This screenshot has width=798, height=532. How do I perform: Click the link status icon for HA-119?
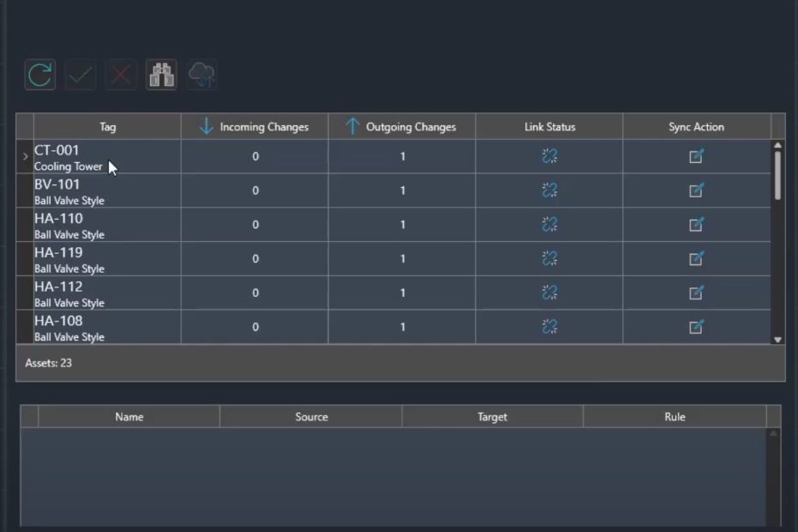coord(549,258)
